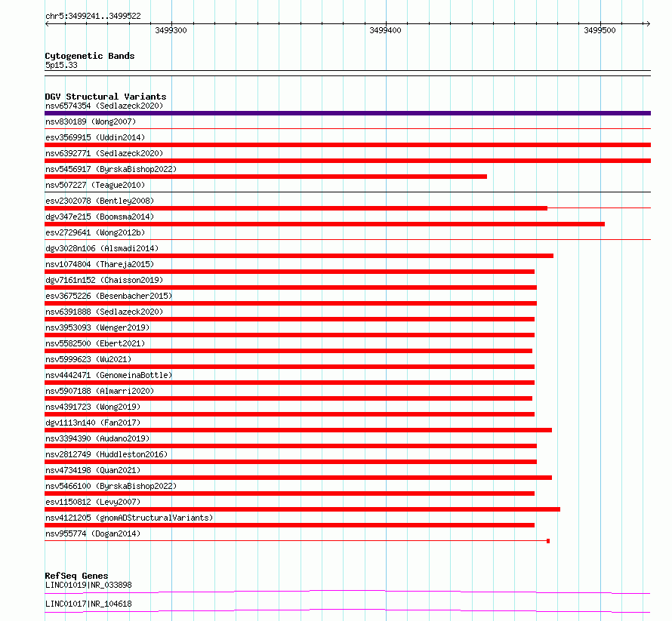Select variant nsv3953093 (Wenger2019) label
Viewport: 672px width, 621px height.
(97, 327)
